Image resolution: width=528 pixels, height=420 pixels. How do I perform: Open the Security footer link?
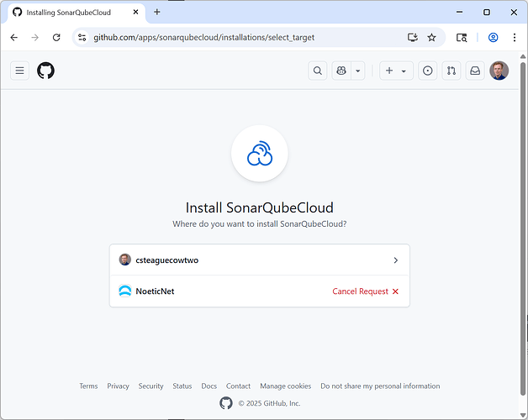point(150,386)
